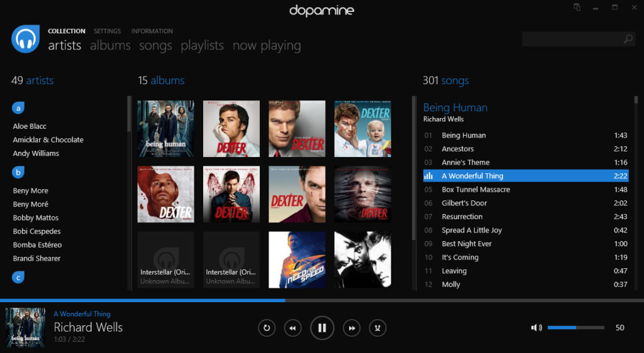Screen dimensions: 644x353
Task: Click the Dopamine headphone logo
Action: click(26, 39)
